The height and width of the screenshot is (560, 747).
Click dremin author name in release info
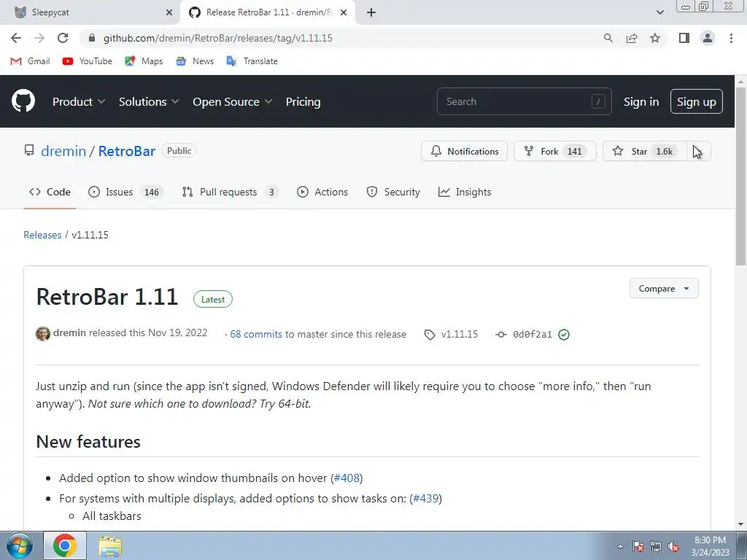(x=69, y=332)
